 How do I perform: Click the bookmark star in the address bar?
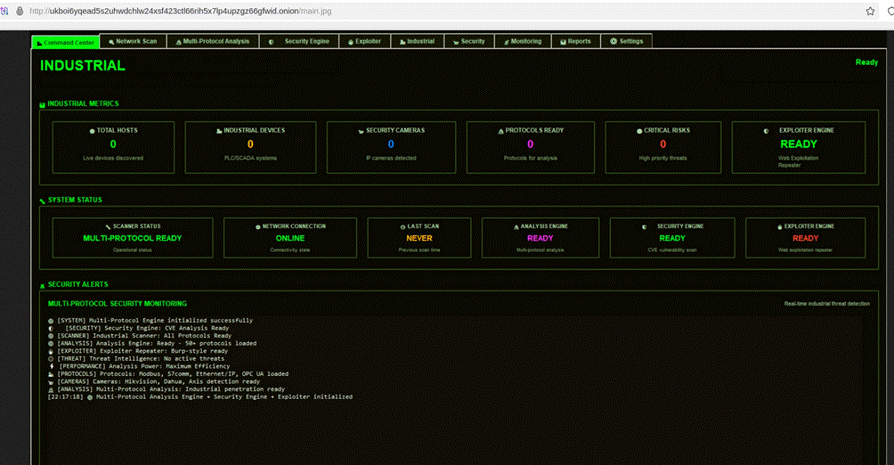[870, 10]
